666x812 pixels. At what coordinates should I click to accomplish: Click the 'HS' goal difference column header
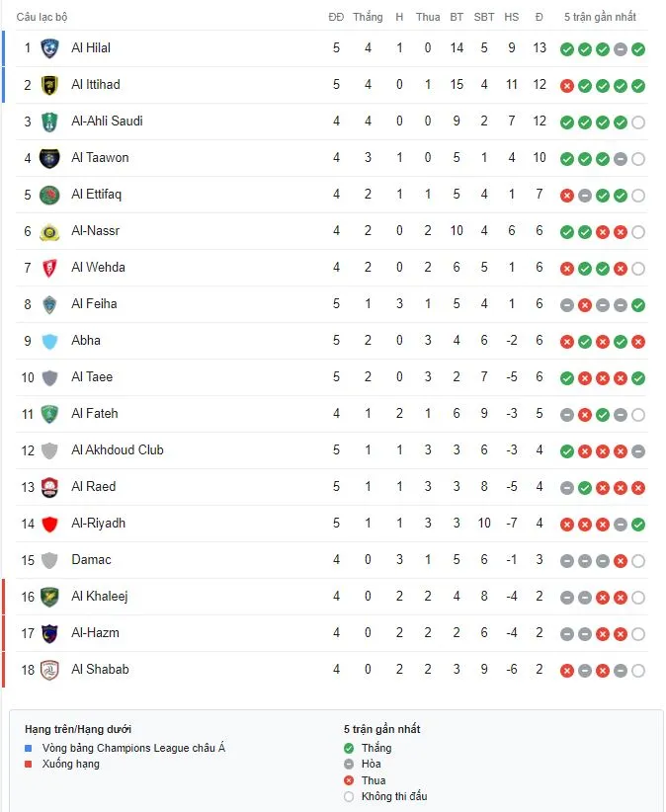[511, 17]
